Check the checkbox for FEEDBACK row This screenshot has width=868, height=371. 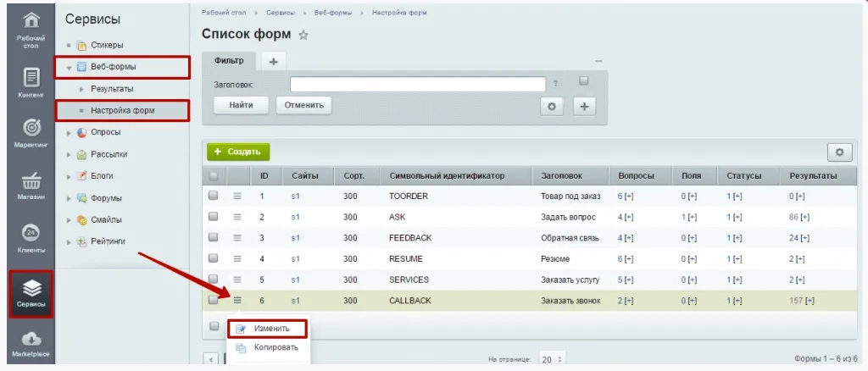214,237
